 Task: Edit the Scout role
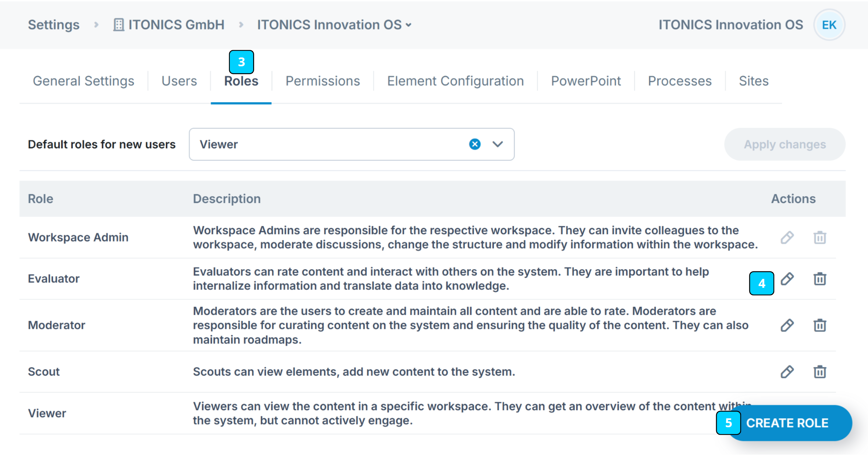coord(787,372)
